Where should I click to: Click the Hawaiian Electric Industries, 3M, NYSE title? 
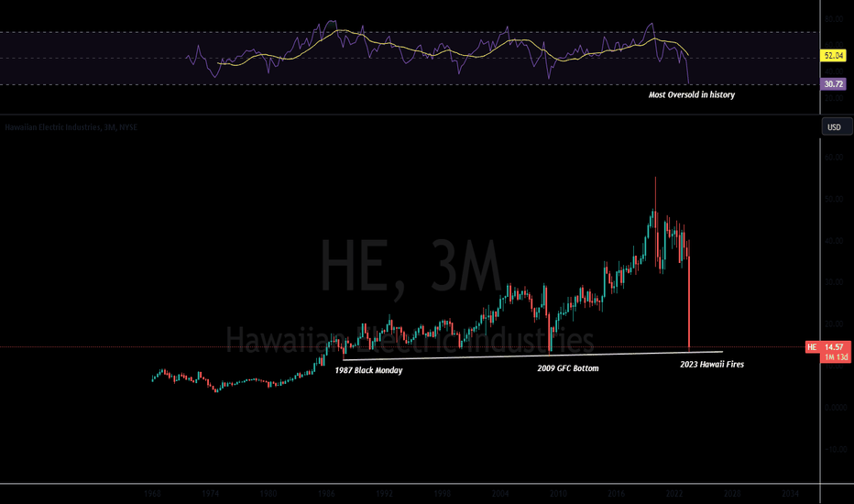pyautogui.click(x=71, y=127)
